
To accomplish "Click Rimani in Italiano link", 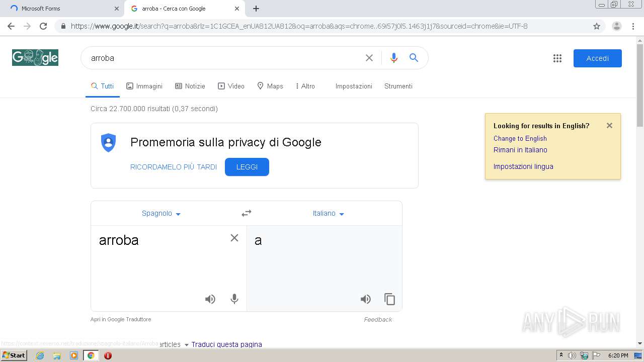I will [520, 150].
